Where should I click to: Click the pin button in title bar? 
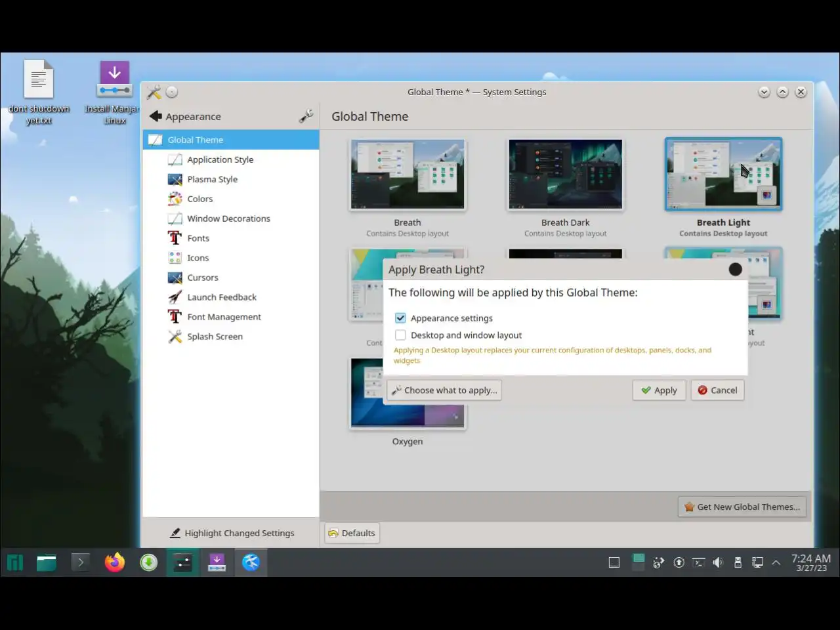pos(172,92)
